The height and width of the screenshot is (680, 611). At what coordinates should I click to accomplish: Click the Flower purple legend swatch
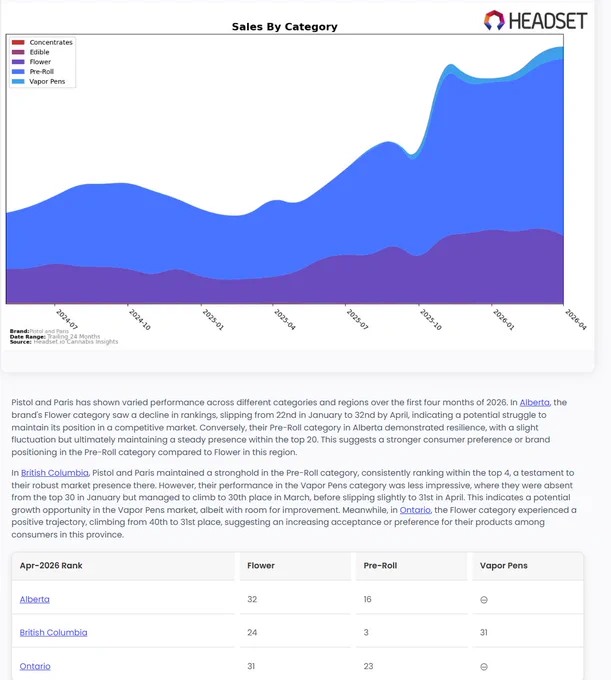coord(18,62)
